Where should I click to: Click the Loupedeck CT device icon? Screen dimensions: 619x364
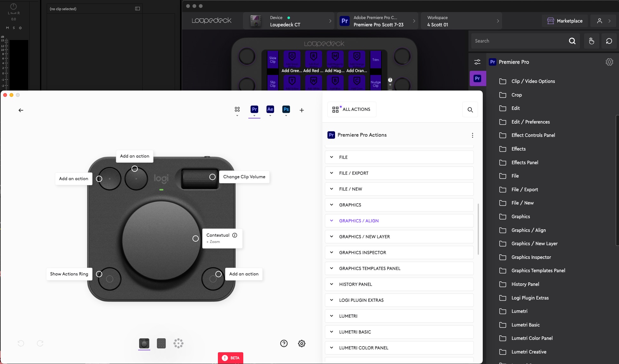(256, 21)
